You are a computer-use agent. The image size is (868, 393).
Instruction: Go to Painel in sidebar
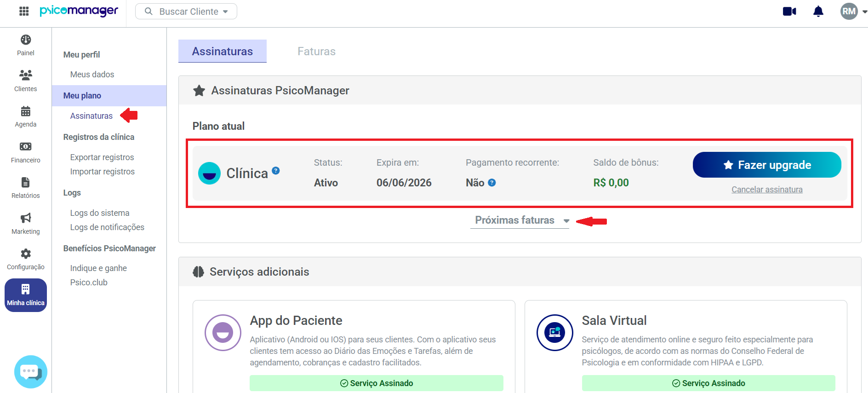pos(26,45)
